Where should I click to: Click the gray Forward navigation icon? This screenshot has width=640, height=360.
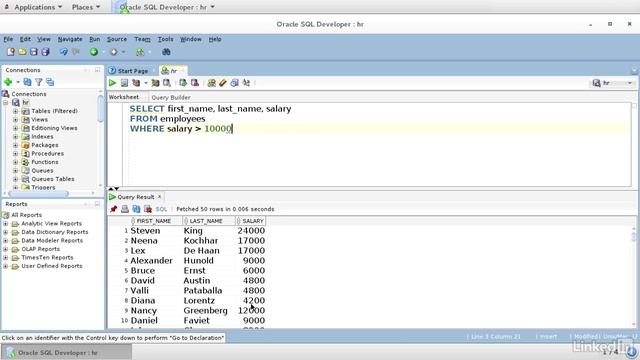113,52
